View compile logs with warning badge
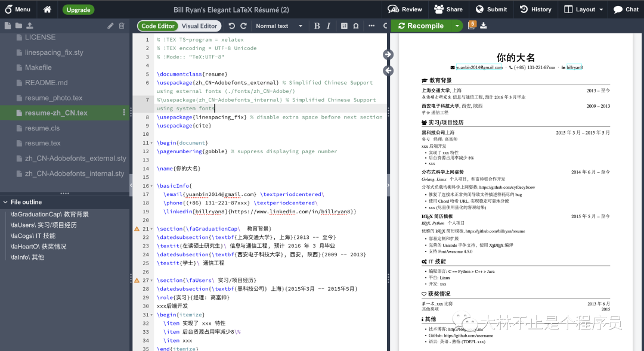This screenshot has width=644, height=351. coord(471,26)
